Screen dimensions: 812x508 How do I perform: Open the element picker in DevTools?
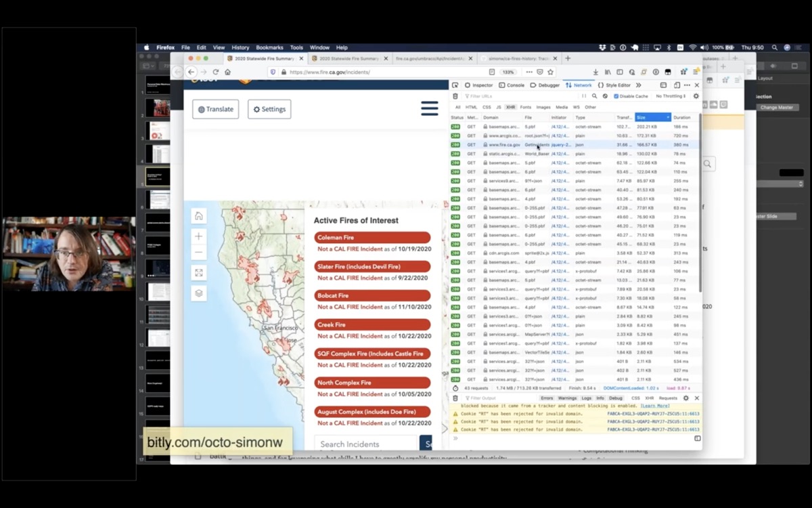455,85
